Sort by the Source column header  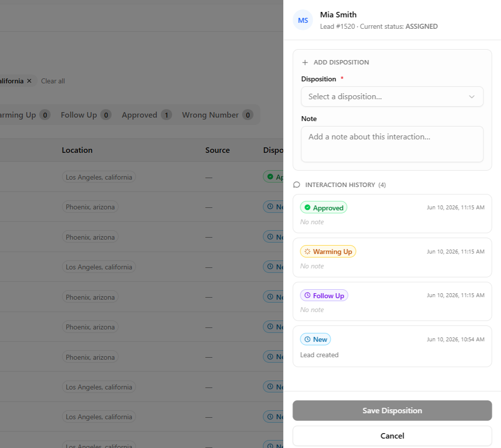coord(217,150)
